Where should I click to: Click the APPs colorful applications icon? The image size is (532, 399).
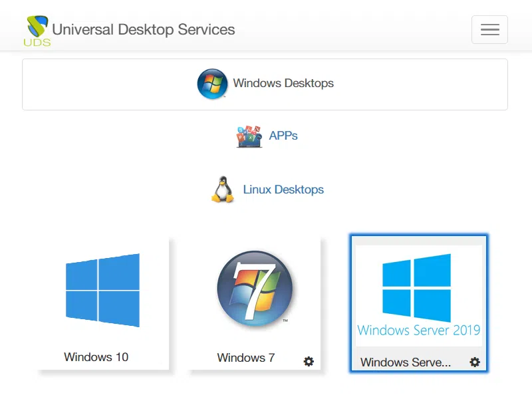(249, 136)
